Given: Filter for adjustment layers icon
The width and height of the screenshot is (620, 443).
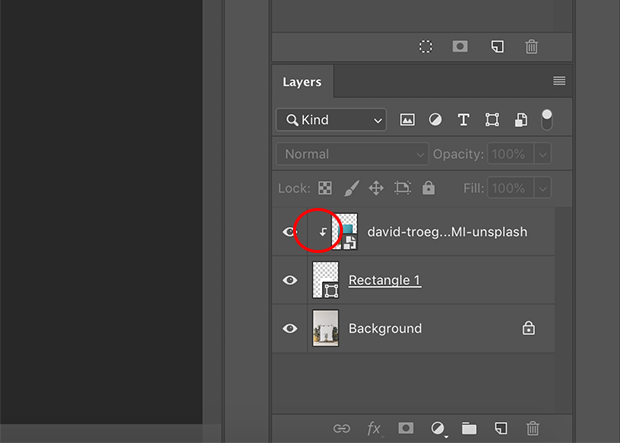Looking at the screenshot, I should pos(435,120).
